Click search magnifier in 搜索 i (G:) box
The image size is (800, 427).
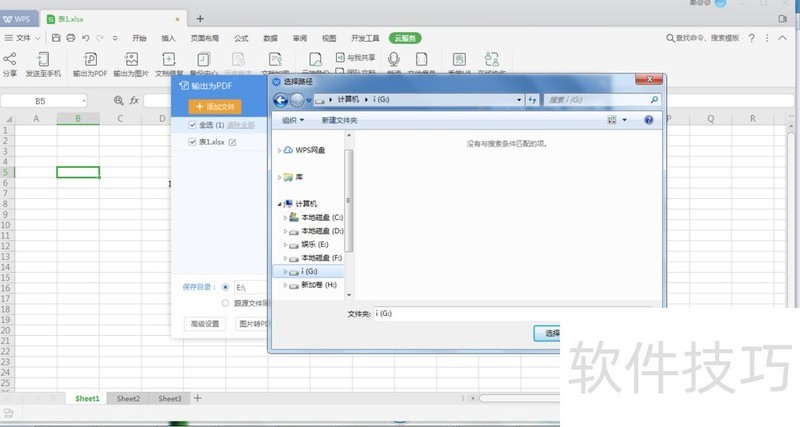click(654, 99)
